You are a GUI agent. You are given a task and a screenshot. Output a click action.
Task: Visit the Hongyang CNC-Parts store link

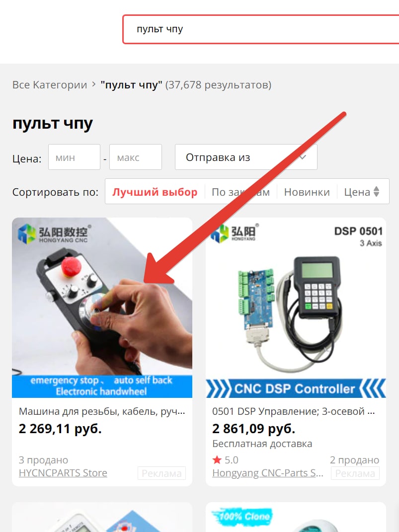(268, 473)
